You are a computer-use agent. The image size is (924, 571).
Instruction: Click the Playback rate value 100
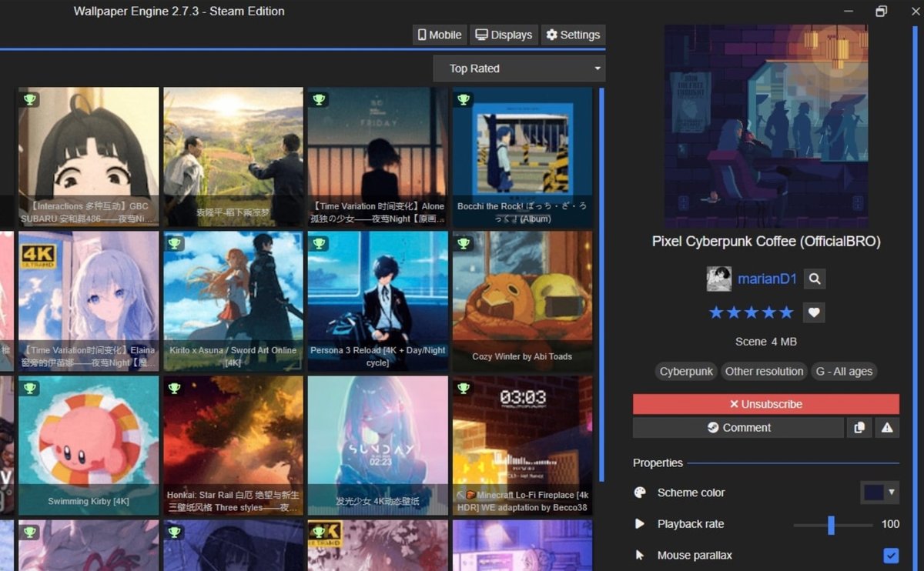(890, 524)
